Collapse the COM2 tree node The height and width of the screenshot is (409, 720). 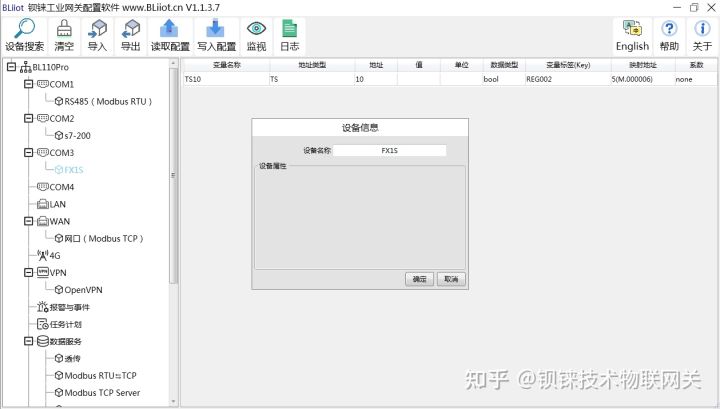(x=28, y=118)
